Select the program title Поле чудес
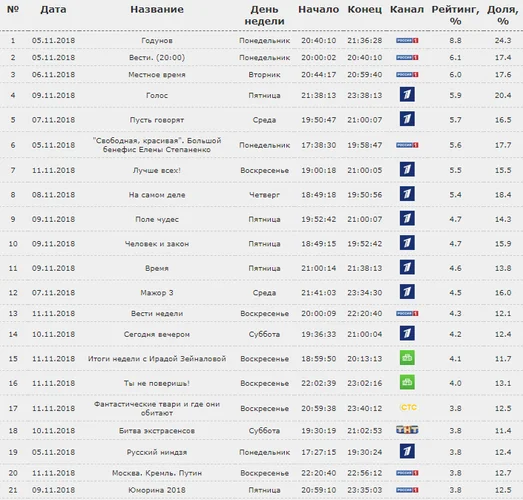 coord(157,219)
